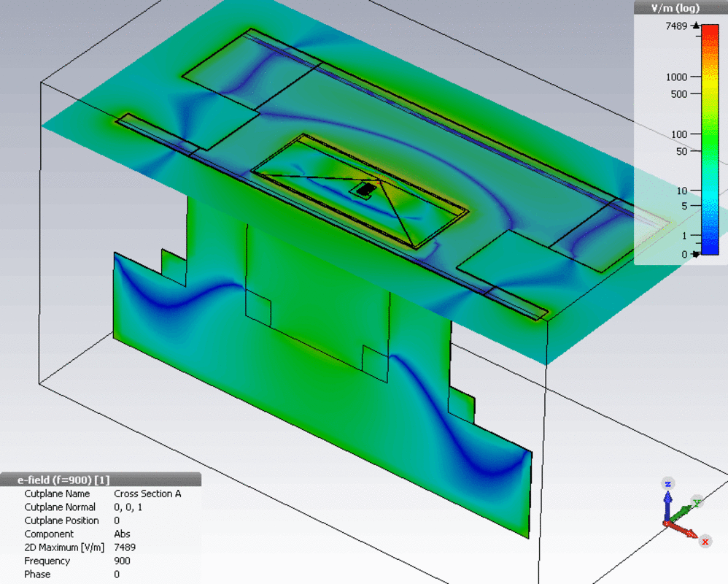Click the 500 tick label on the legend
The image size is (728, 584).
(x=679, y=94)
